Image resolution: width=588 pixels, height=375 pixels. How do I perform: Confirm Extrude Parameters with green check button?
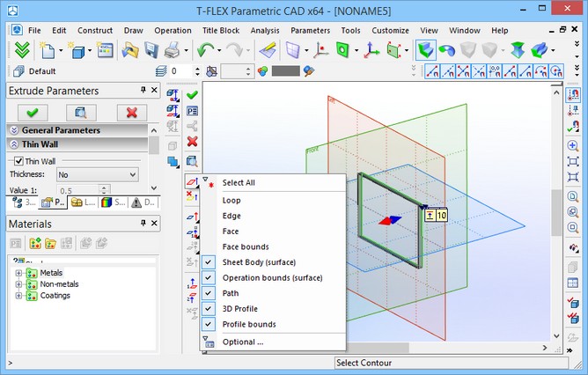[33, 113]
